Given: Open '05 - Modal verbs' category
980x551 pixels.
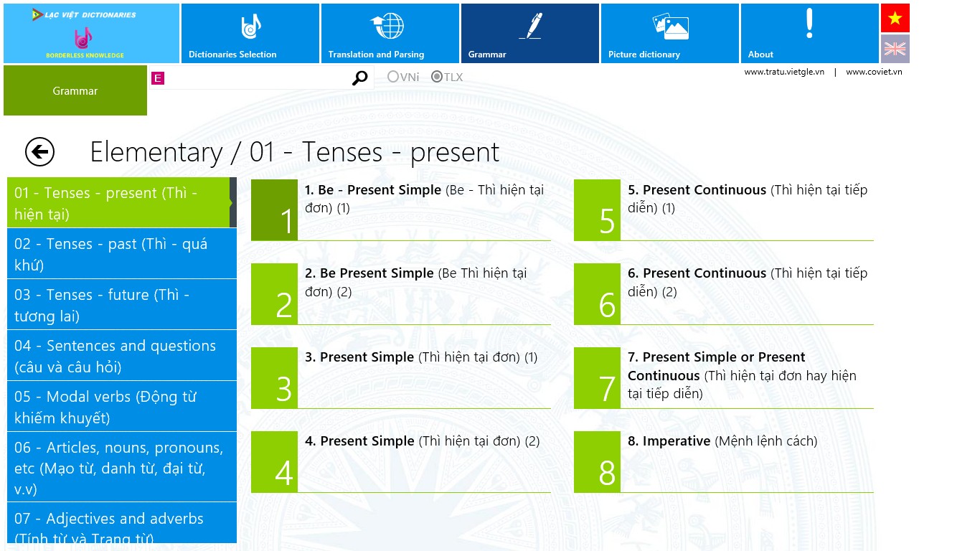Looking at the screenshot, I should [122, 407].
